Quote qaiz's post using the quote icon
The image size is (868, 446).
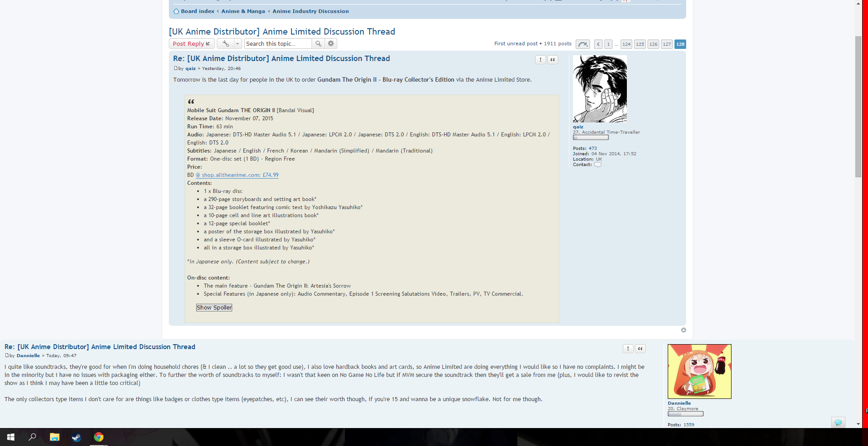553,60
